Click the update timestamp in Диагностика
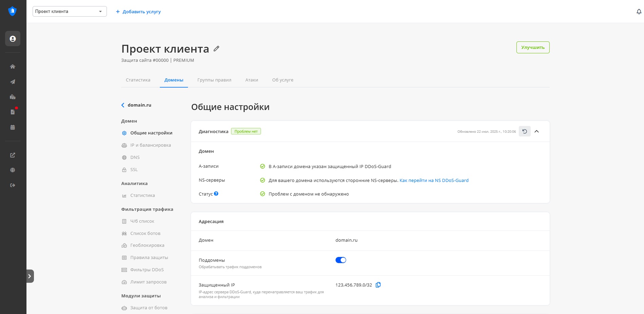The width and height of the screenshot is (644, 314). (x=487, y=132)
